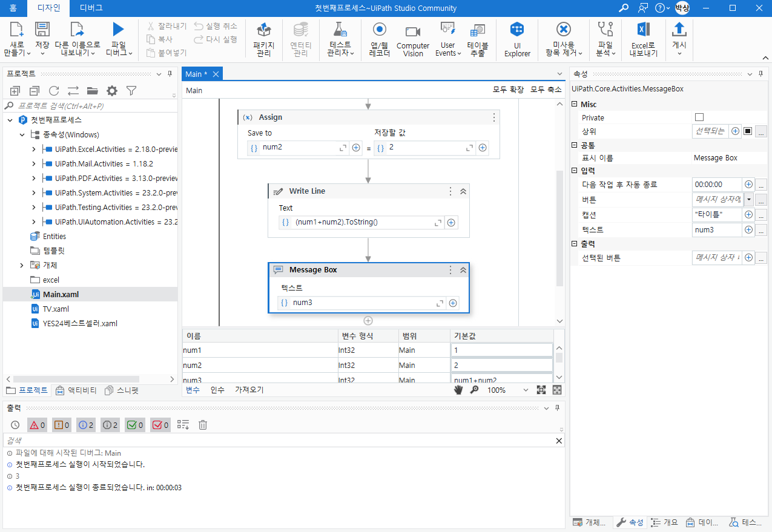This screenshot has height=532, width=772.
Task: Open 테스트 관리자 test manager
Action: (340, 40)
